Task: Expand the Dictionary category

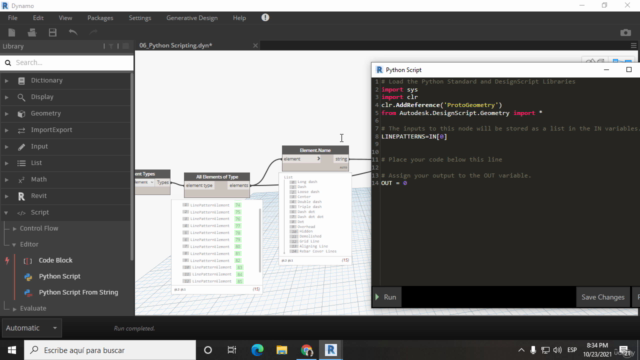Action: [7, 81]
